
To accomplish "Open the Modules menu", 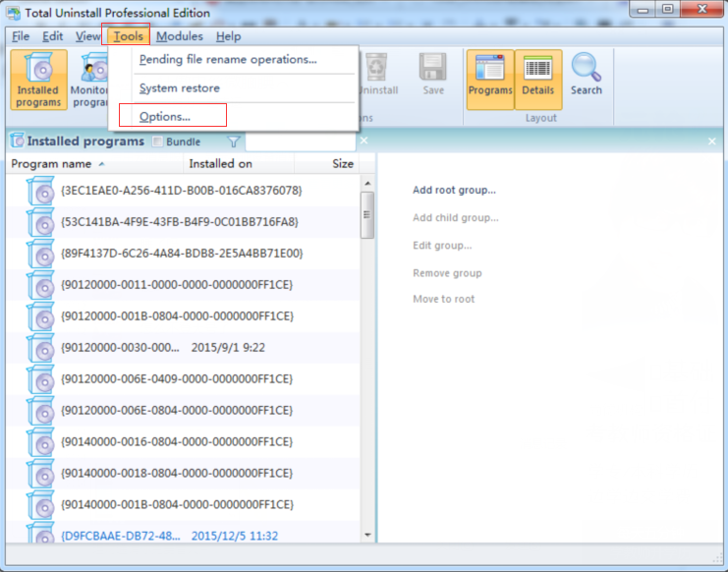I will tap(180, 36).
